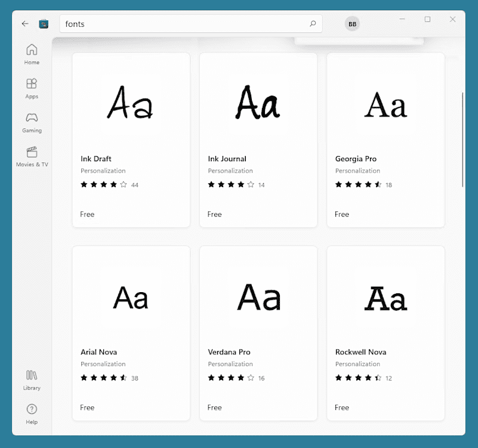
Task: Click the 44 reviews count under Ink Draft
Action: (134, 185)
